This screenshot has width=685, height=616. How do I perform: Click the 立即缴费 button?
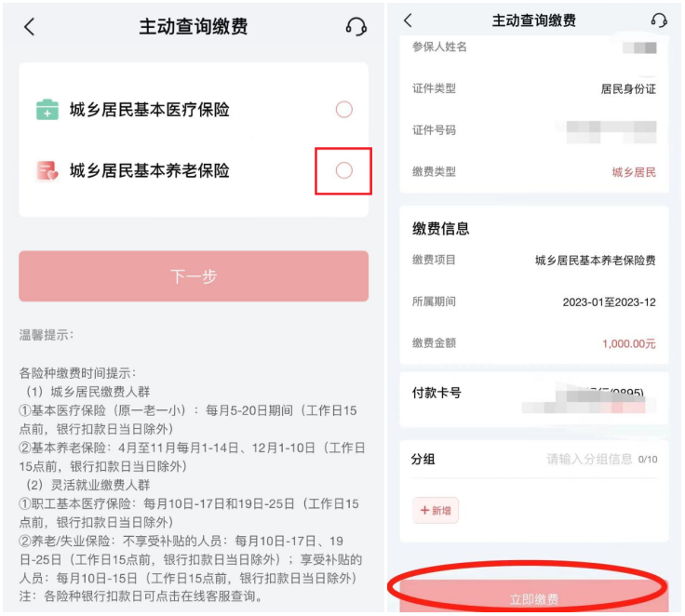(534, 596)
